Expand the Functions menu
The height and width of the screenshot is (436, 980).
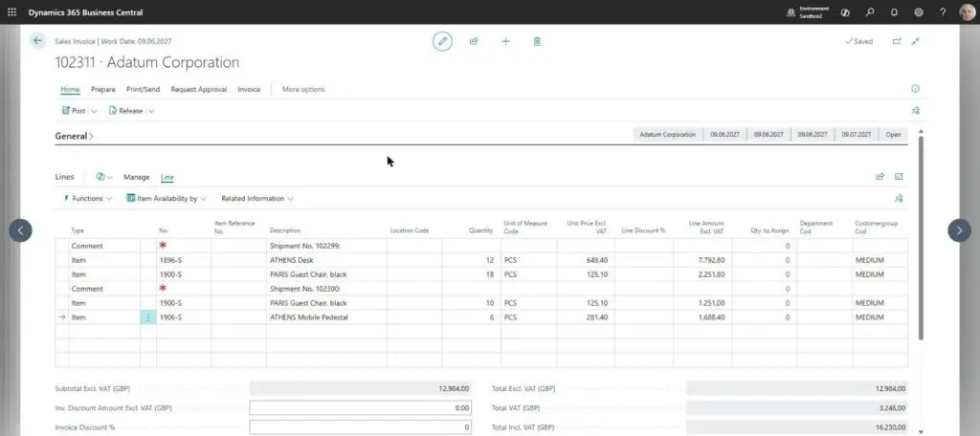[x=87, y=199]
